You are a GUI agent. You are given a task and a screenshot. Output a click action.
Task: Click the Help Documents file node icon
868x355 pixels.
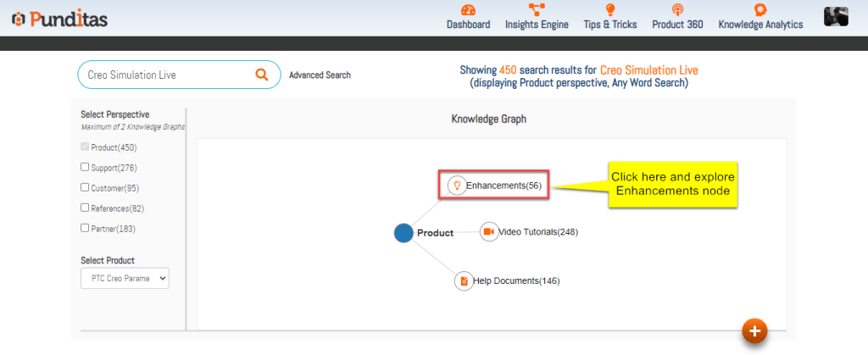tap(464, 280)
